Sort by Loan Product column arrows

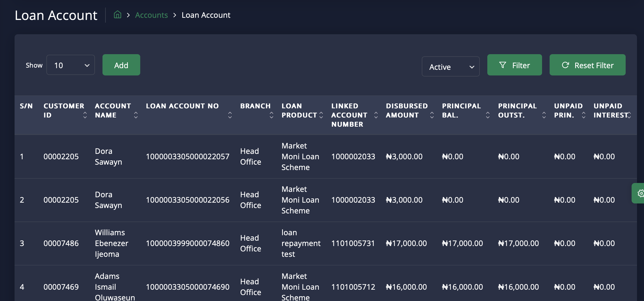(x=321, y=115)
